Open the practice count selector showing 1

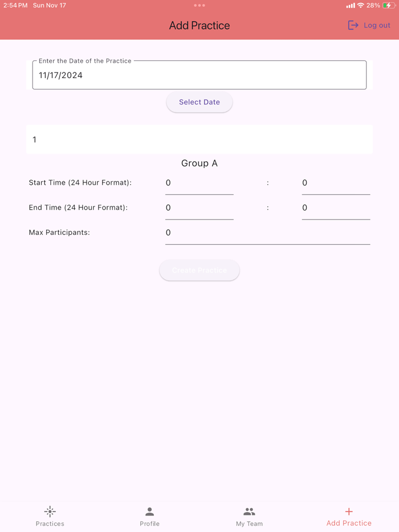click(199, 139)
